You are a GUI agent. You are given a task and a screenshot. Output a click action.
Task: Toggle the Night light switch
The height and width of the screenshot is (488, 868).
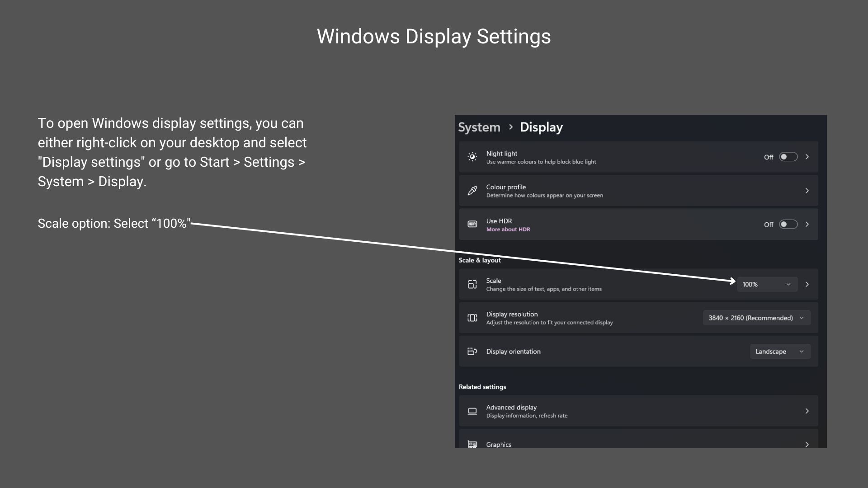(x=788, y=157)
